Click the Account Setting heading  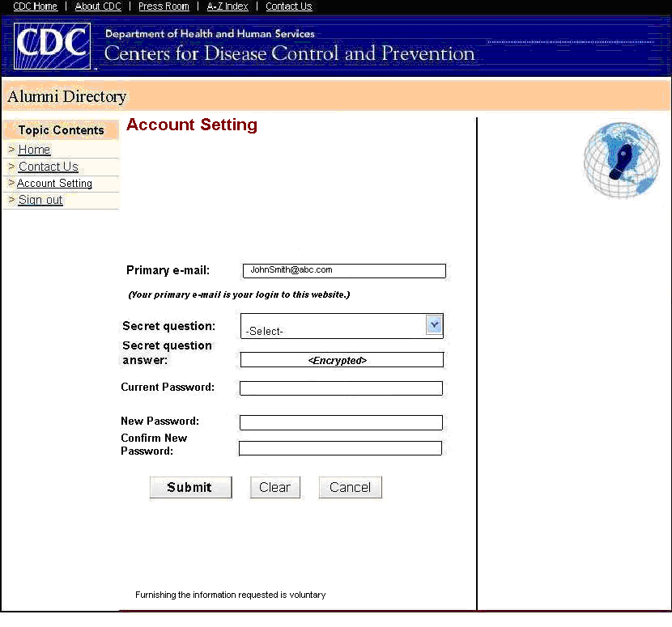pos(192,125)
